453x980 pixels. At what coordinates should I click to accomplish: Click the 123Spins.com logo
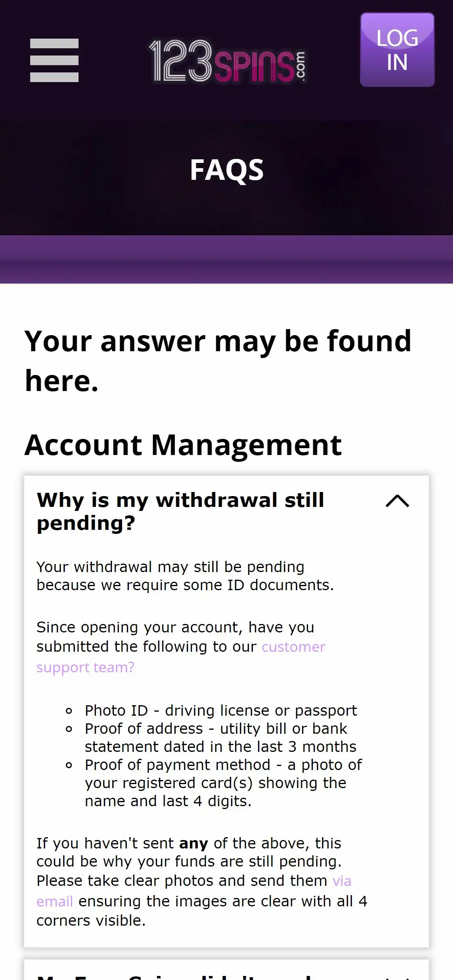(x=228, y=62)
